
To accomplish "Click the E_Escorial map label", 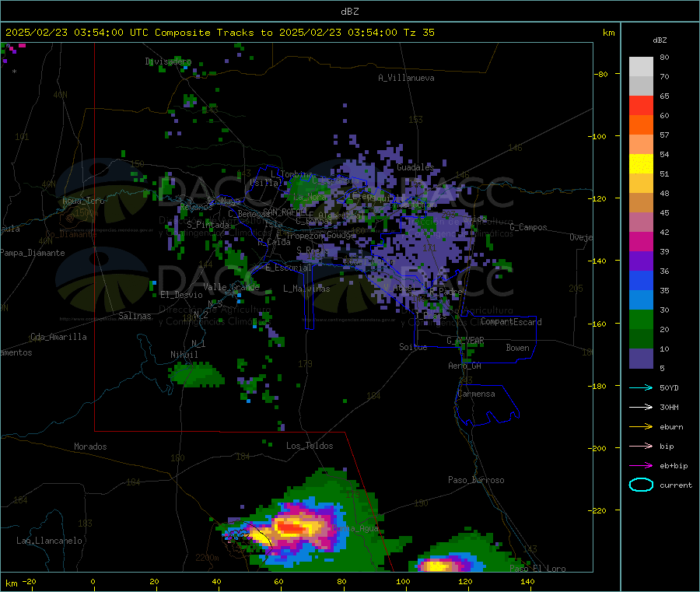I will [x=288, y=268].
